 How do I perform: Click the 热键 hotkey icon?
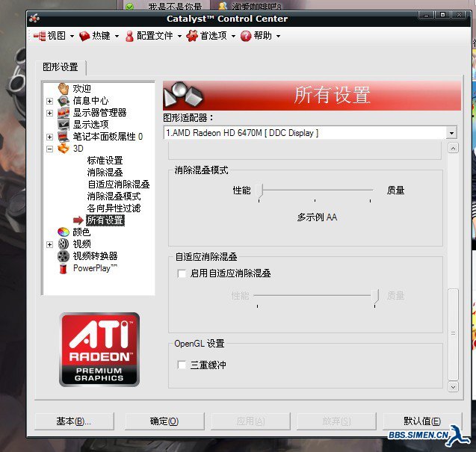[84, 36]
